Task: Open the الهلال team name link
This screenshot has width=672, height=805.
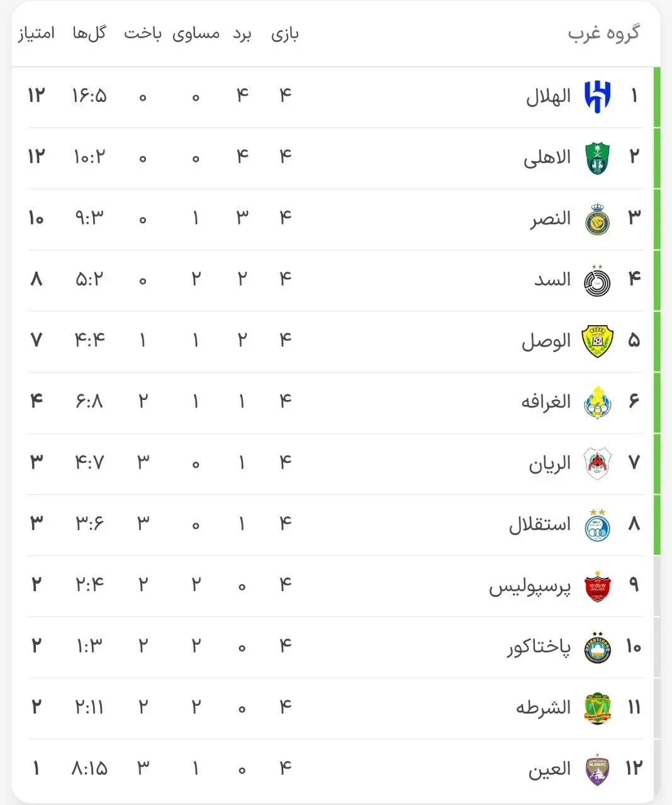Action: [548, 97]
